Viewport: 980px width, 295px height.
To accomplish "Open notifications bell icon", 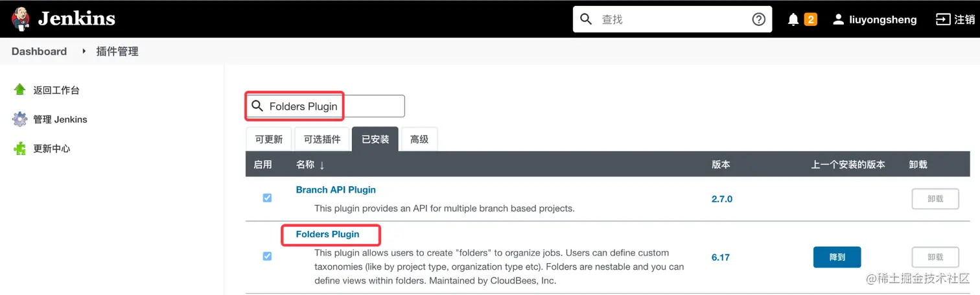I will coord(793,19).
